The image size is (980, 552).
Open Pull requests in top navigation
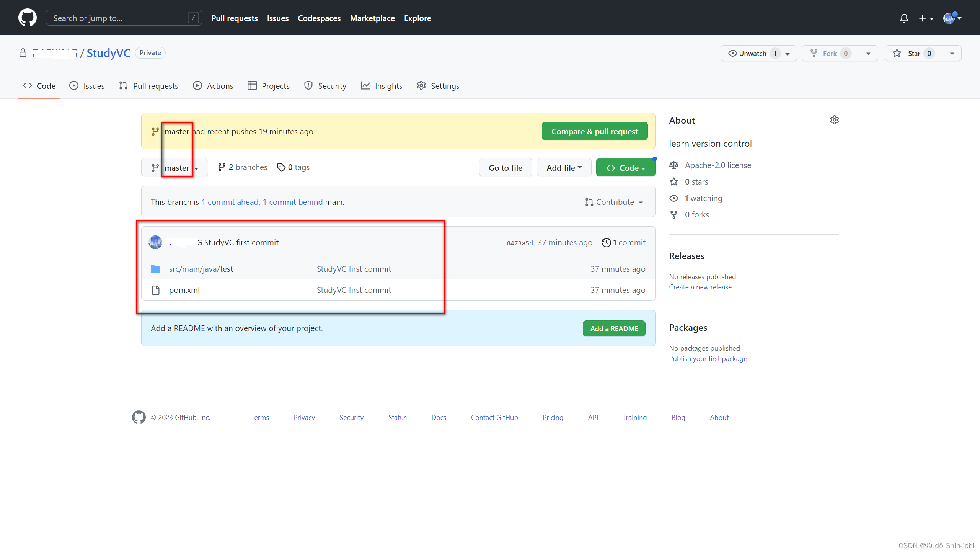point(234,18)
